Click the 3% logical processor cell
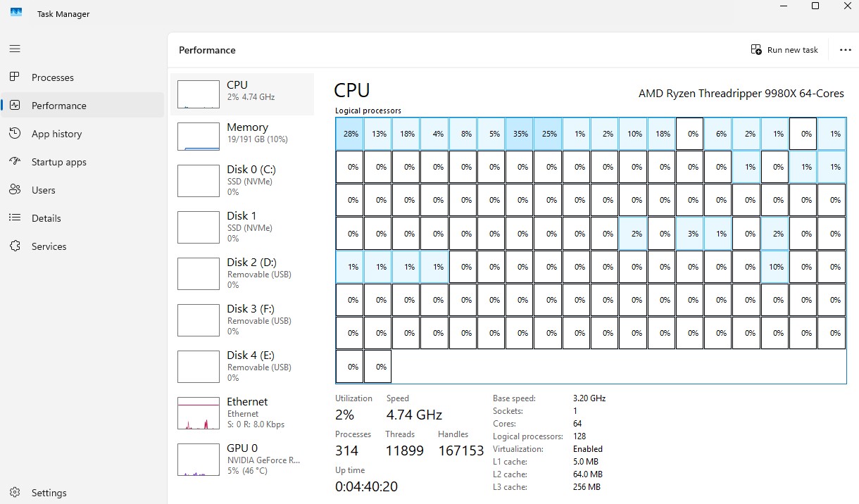The image size is (859, 504). pyautogui.click(x=690, y=234)
